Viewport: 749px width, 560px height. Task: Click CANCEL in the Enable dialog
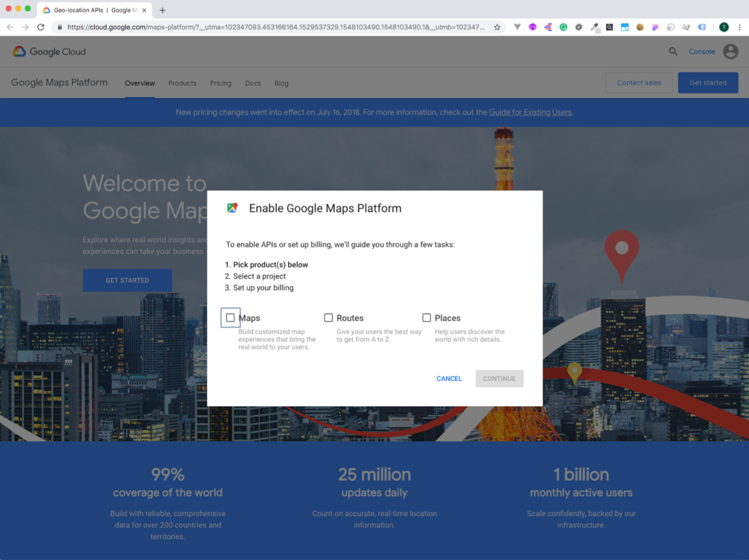click(449, 379)
